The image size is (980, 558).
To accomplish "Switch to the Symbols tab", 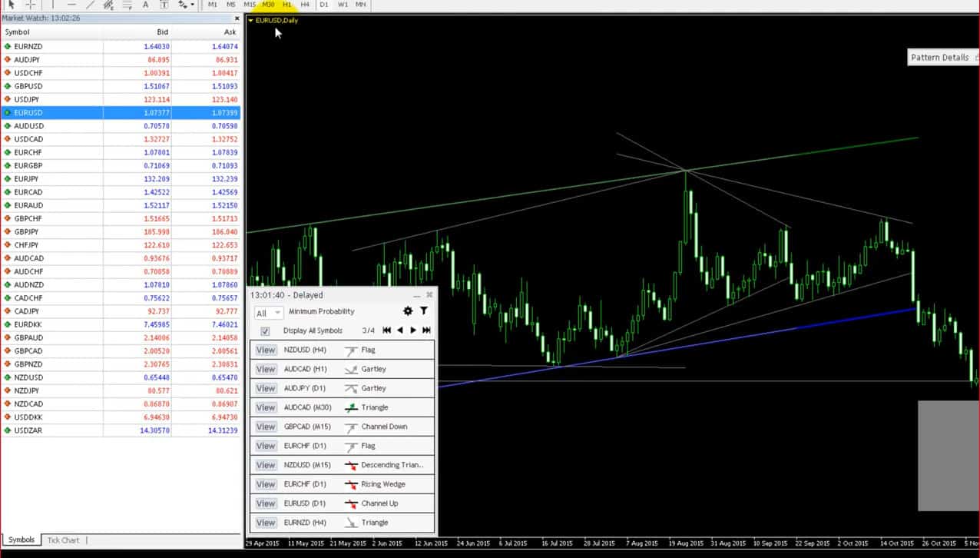I will click(x=21, y=540).
